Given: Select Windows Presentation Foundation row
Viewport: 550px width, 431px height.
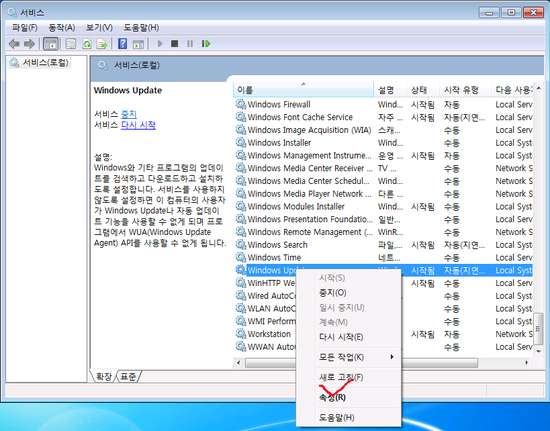Looking at the screenshot, I should pyautogui.click(x=383, y=219).
